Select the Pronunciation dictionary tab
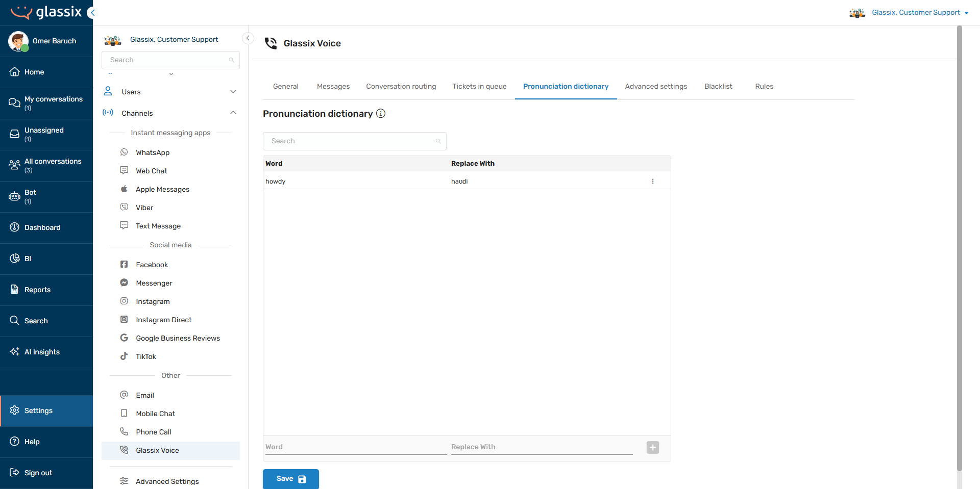Screen dimensions: 980x489 (x=566, y=87)
